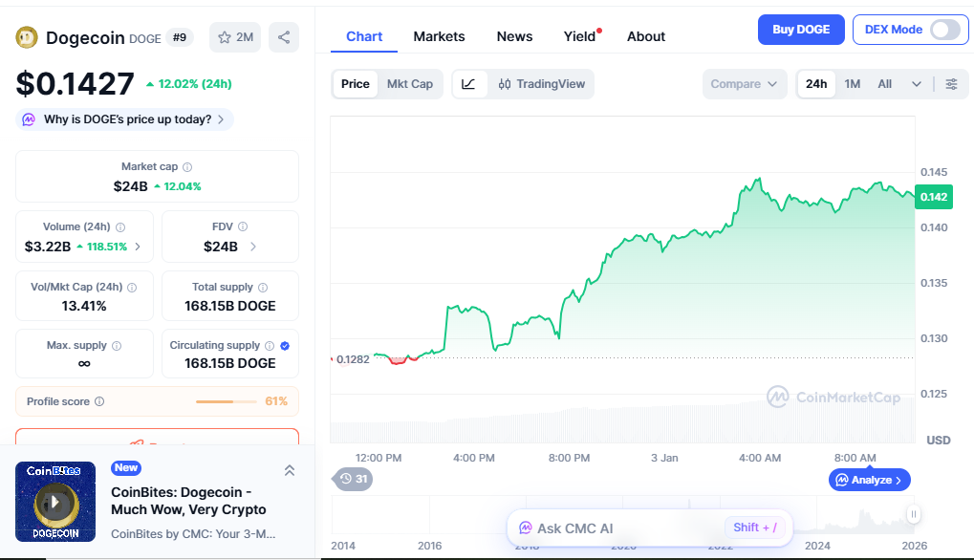Image resolution: width=974 pixels, height=560 pixels.
Task: Open chart settings via sliders icon
Action: coord(951,84)
